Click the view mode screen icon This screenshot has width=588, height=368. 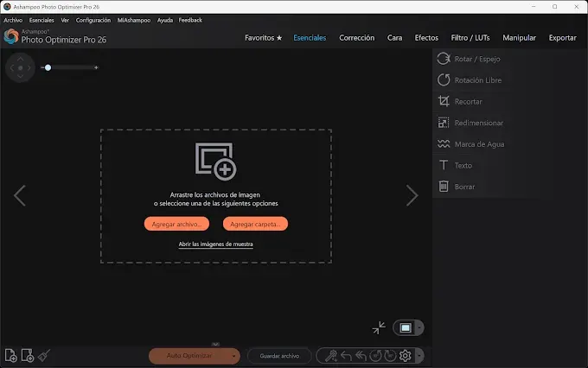point(405,328)
